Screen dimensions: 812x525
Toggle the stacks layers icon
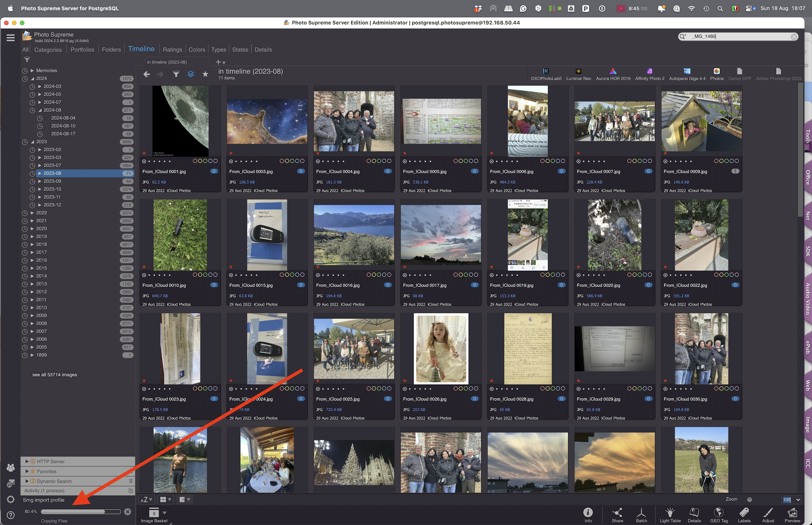tap(191, 74)
